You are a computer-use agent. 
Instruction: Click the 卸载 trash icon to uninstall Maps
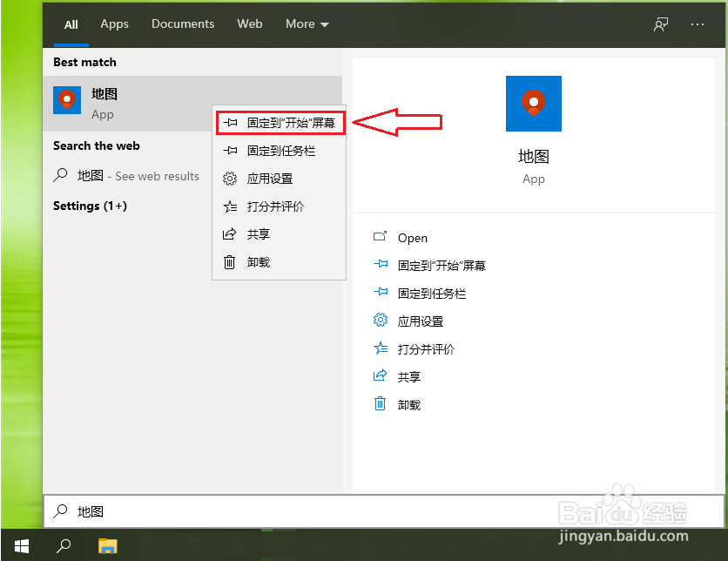click(x=381, y=403)
